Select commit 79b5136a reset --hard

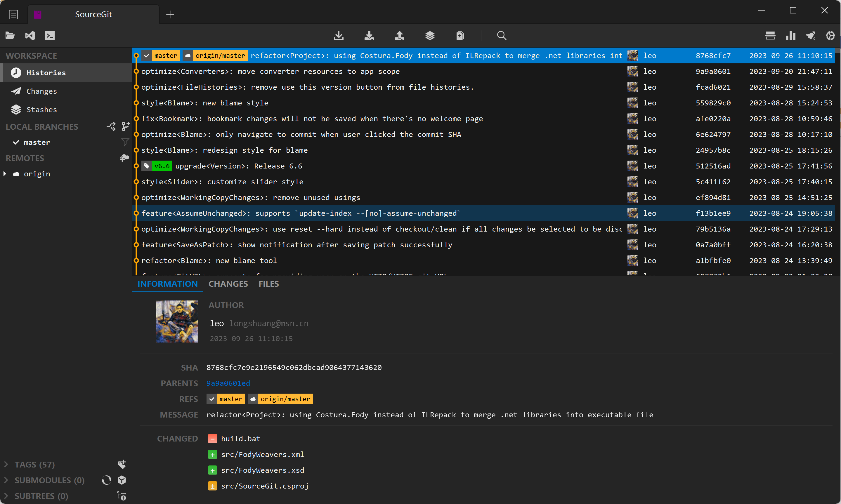tap(484, 229)
